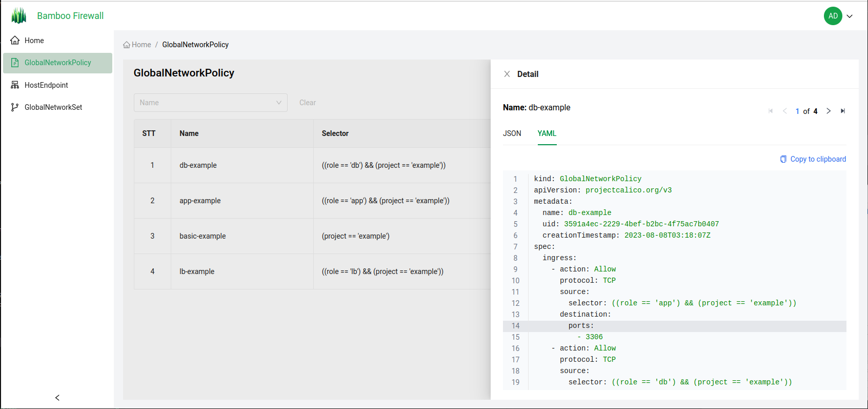This screenshot has height=409, width=868.
Task: Open the HostEndpoint sidebar item
Action: (57, 85)
